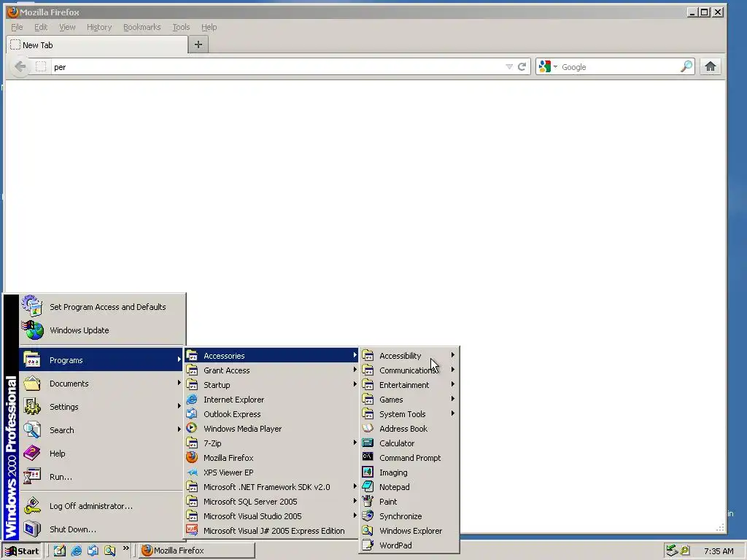Start Notepad from Accessories
Image resolution: width=747 pixels, height=560 pixels.
point(409,487)
